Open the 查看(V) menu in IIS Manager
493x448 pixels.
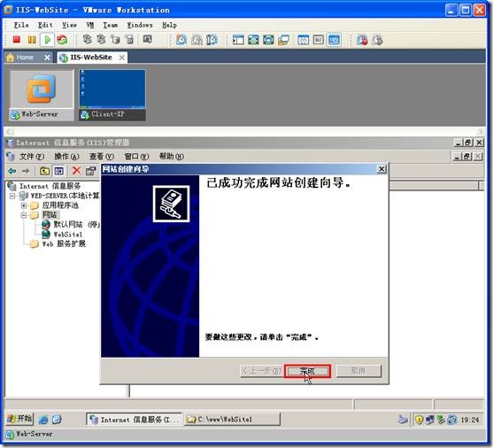[x=101, y=157]
